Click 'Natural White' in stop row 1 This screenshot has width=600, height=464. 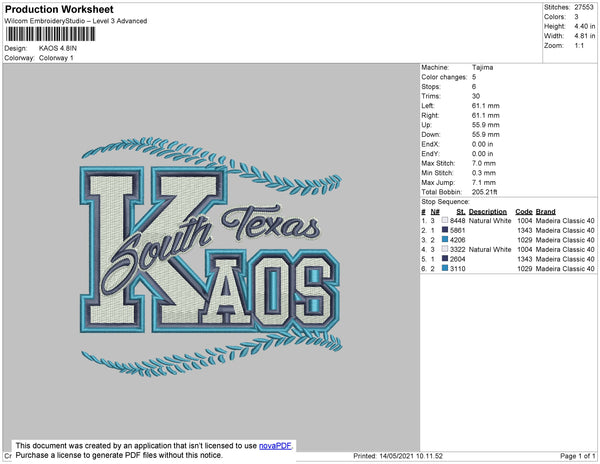pyautogui.click(x=490, y=221)
